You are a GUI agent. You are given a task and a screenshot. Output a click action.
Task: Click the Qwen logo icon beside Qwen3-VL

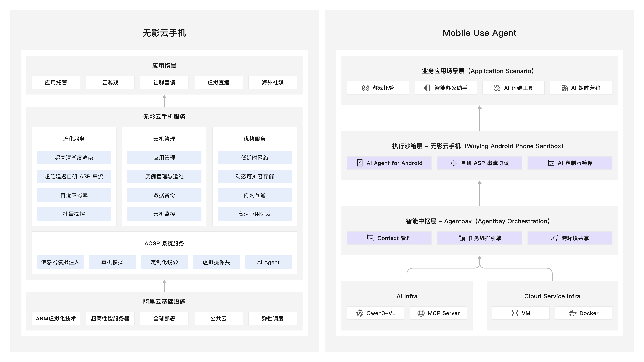pyautogui.click(x=360, y=313)
